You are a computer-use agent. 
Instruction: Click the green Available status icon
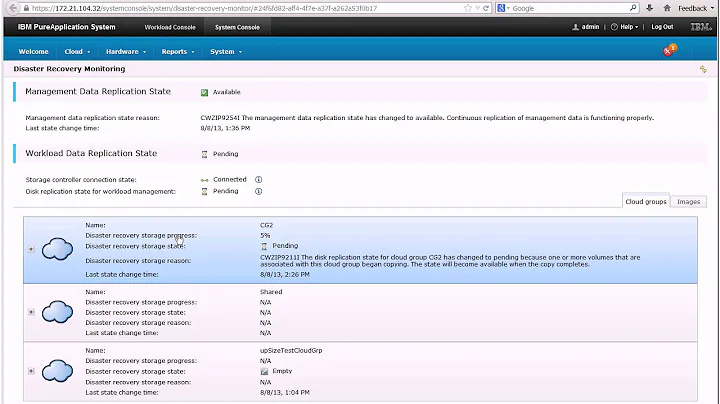[x=204, y=92]
